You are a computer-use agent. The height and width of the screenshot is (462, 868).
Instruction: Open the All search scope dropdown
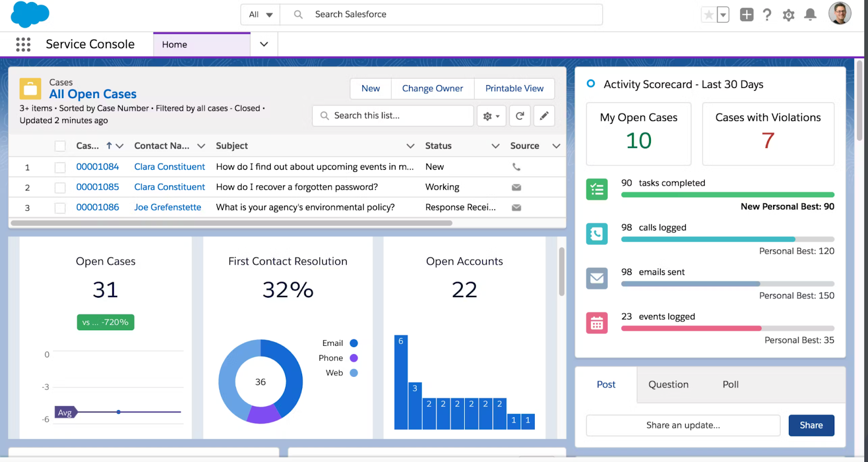click(260, 15)
